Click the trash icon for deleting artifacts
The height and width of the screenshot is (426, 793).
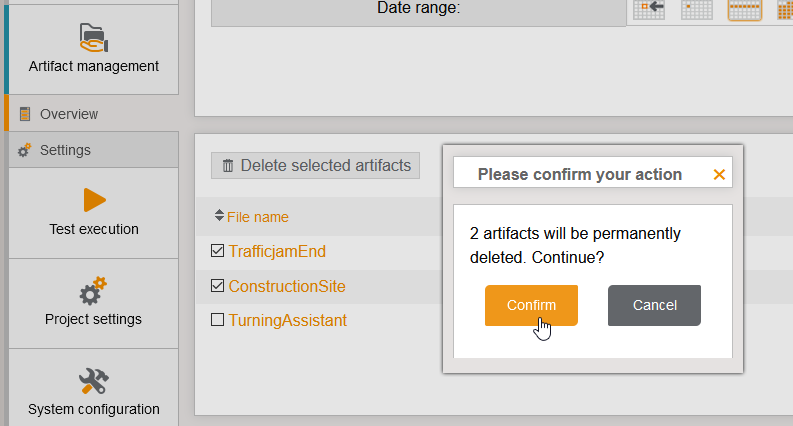(x=228, y=166)
